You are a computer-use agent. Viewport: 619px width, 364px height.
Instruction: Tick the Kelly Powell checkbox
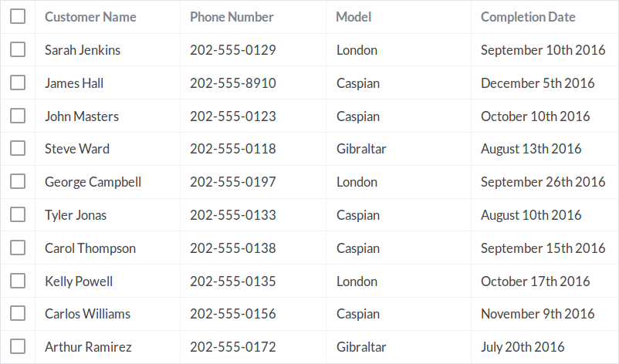point(18,281)
